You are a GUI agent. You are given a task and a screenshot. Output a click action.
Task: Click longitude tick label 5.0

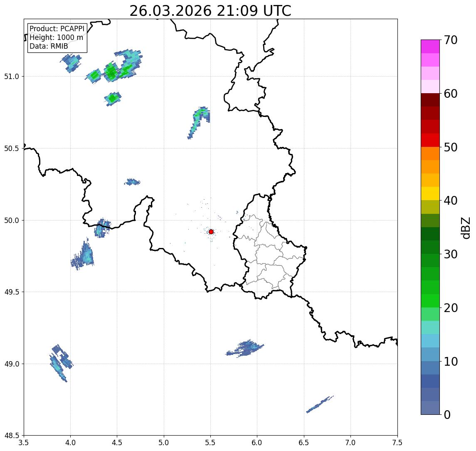click(x=164, y=443)
